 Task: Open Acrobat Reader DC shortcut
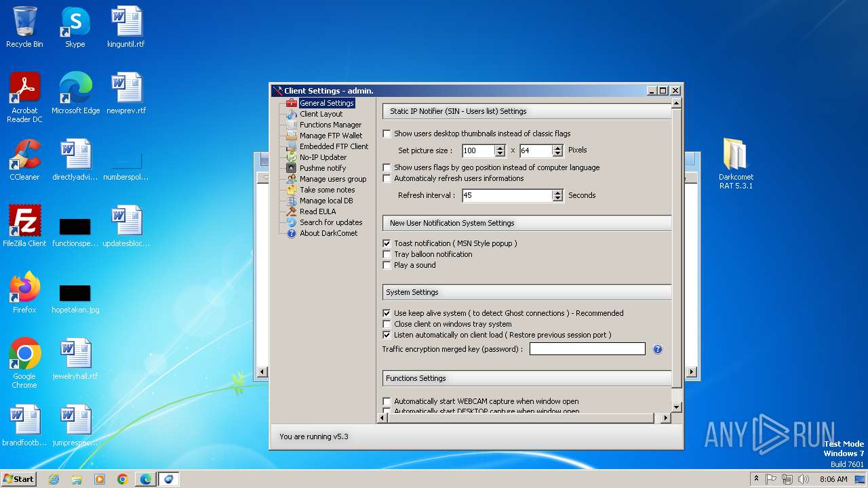[24, 98]
